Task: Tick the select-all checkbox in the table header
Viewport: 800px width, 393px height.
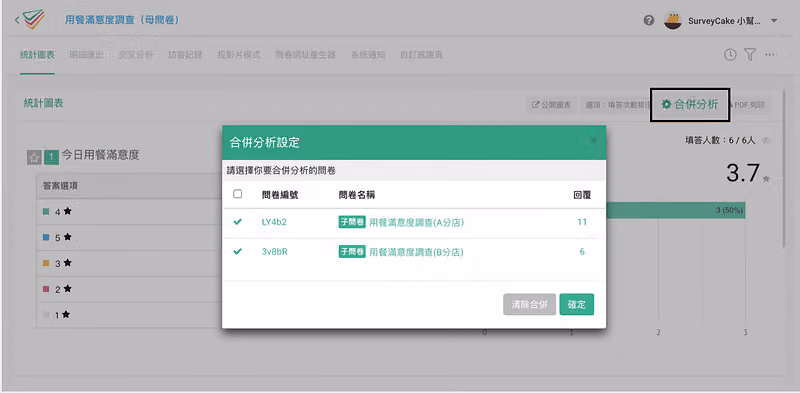Action: [237, 194]
